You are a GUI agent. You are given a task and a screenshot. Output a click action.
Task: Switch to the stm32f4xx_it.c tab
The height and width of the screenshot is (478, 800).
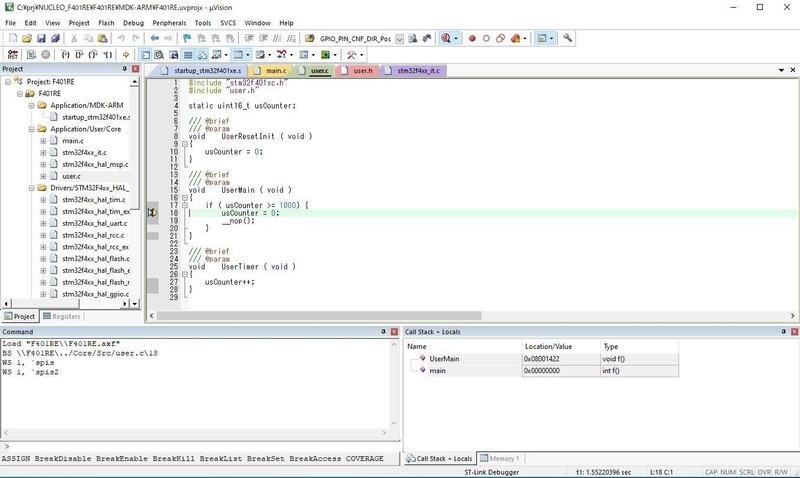414,71
